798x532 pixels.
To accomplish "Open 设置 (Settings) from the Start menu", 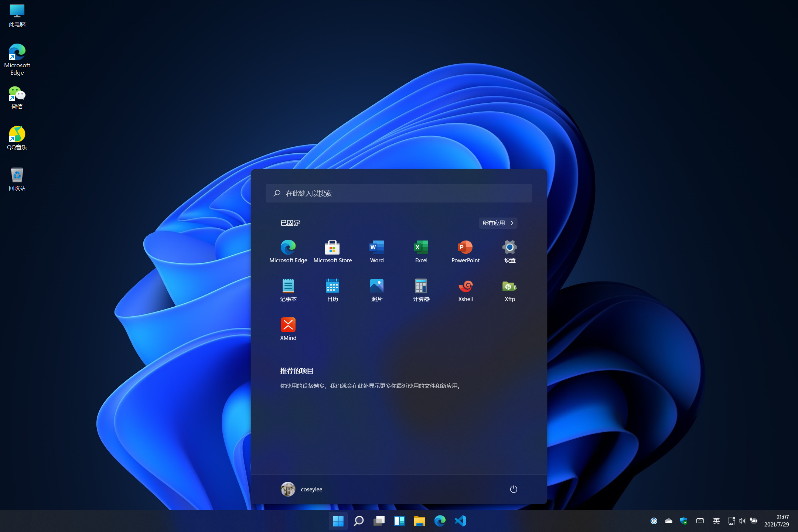I will [509, 248].
